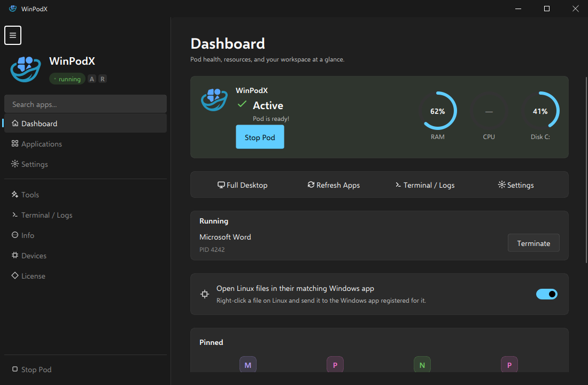Click the Devices chip icon

point(15,255)
